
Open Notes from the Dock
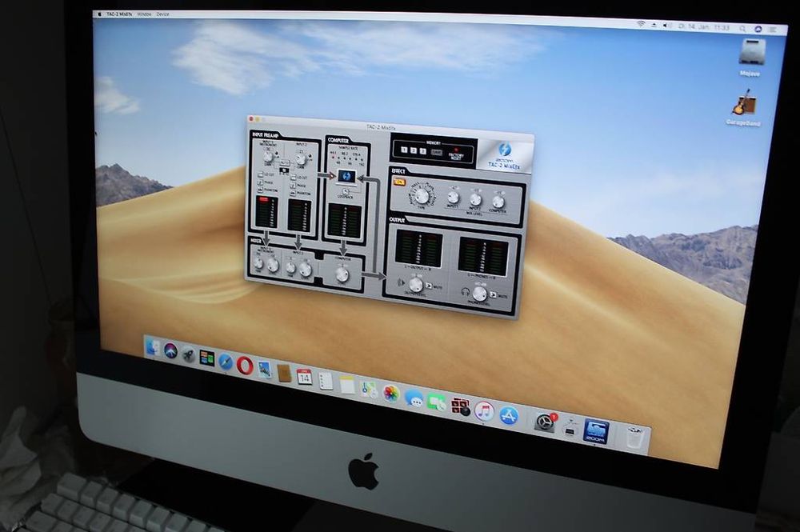(347, 385)
